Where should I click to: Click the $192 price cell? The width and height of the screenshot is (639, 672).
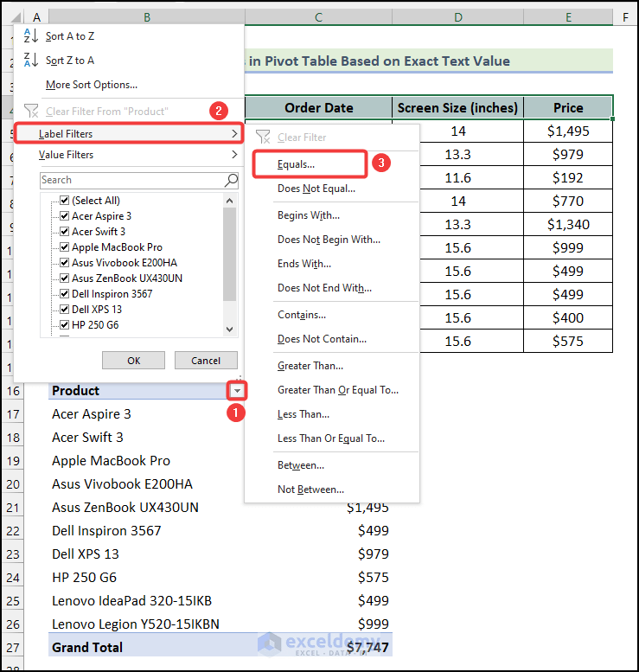(x=568, y=177)
